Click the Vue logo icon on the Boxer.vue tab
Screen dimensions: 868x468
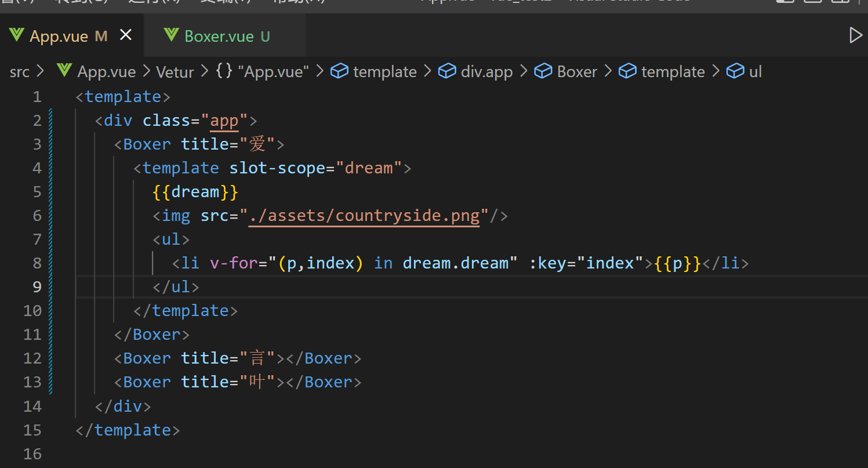pyautogui.click(x=171, y=36)
